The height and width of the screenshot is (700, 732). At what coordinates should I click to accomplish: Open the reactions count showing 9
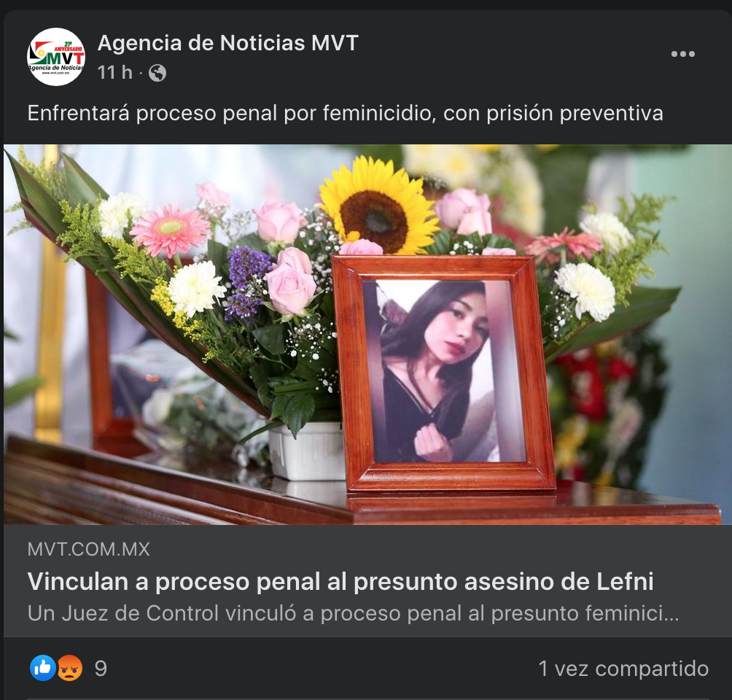(x=101, y=669)
